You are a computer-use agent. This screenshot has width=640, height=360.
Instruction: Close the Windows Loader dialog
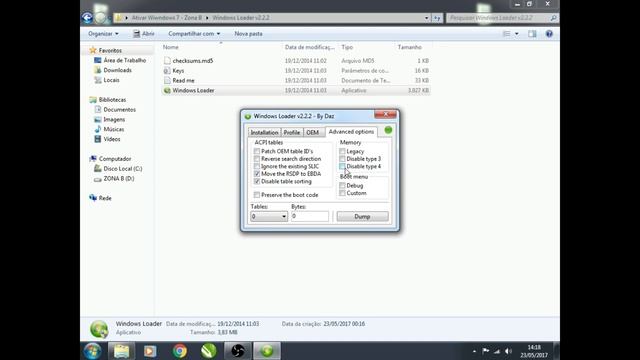pos(385,114)
